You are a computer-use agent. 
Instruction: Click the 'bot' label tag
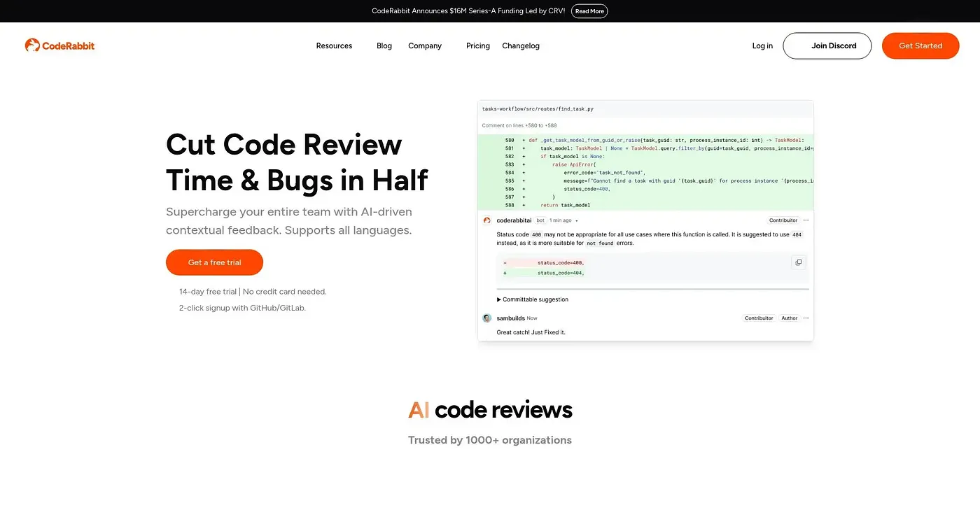tap(541, 220)
